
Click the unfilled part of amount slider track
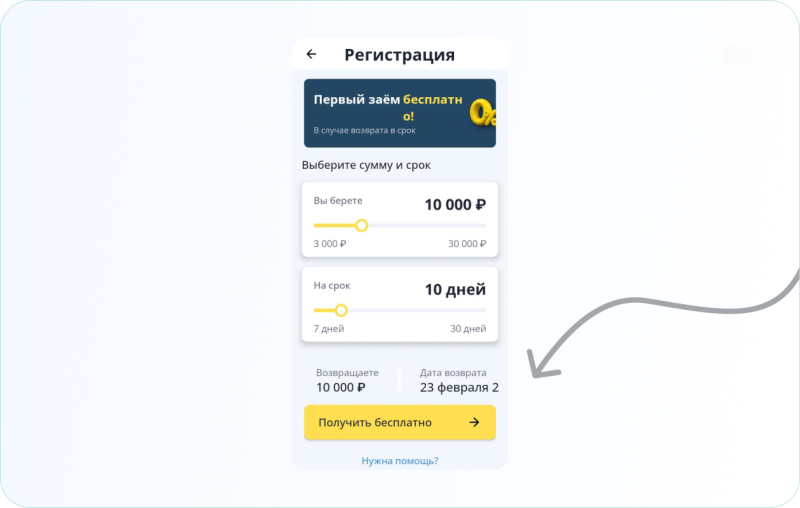coord(427,225)
